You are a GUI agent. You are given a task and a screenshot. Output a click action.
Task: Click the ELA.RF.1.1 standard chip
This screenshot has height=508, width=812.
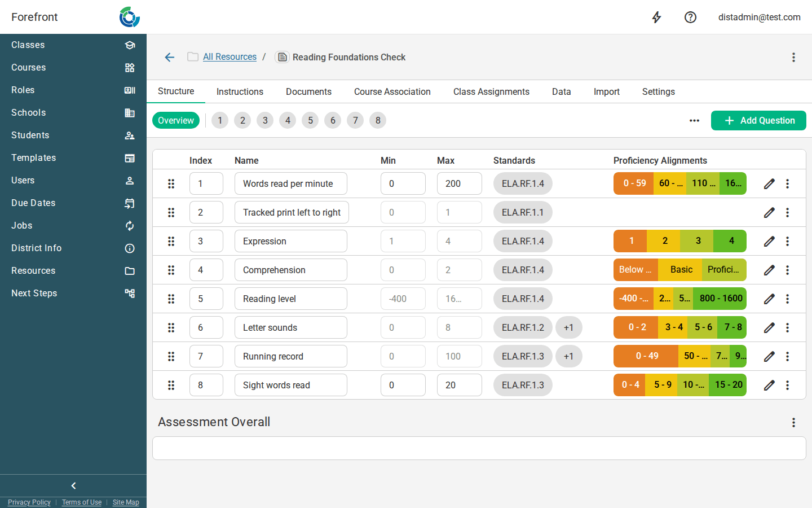coord(523,212)
